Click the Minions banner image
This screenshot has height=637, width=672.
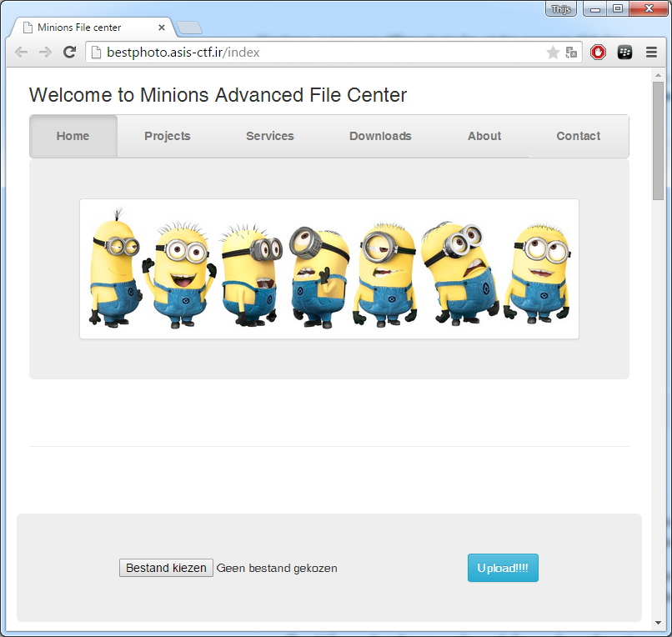(329, 268)
